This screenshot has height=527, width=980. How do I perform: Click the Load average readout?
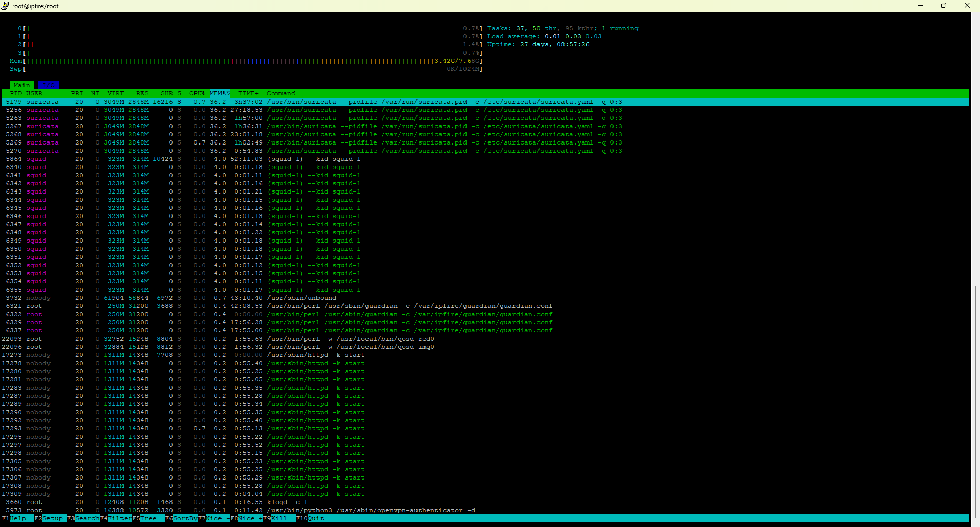(x=545, y=36)
